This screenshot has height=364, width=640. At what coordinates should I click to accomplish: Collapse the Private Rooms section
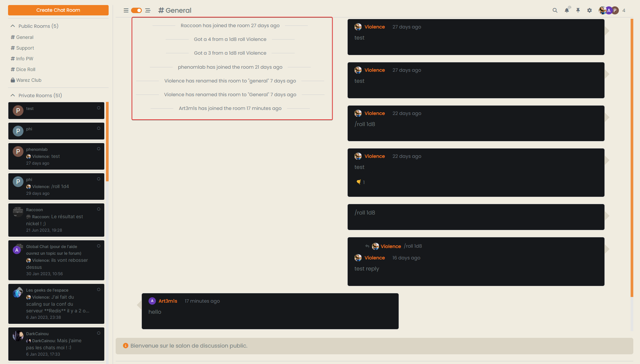coord(13,96)
